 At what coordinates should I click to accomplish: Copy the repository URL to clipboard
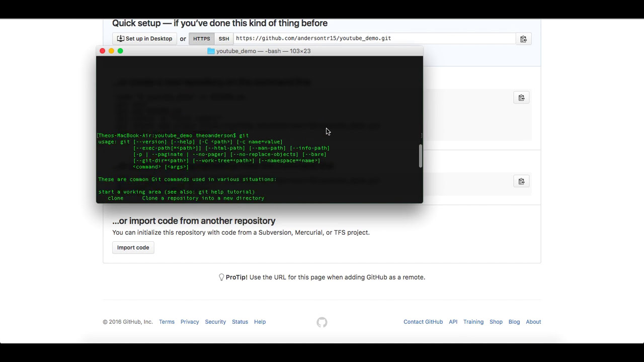[x=523, y=39]
